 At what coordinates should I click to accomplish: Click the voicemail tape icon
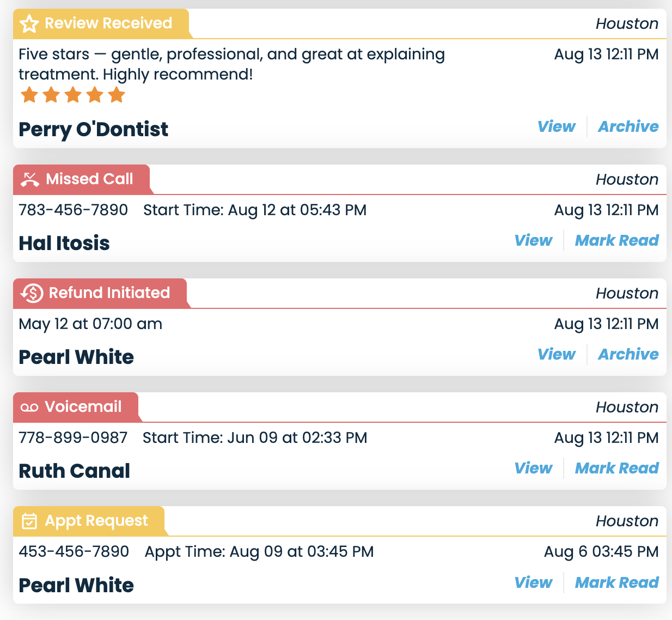29,408
